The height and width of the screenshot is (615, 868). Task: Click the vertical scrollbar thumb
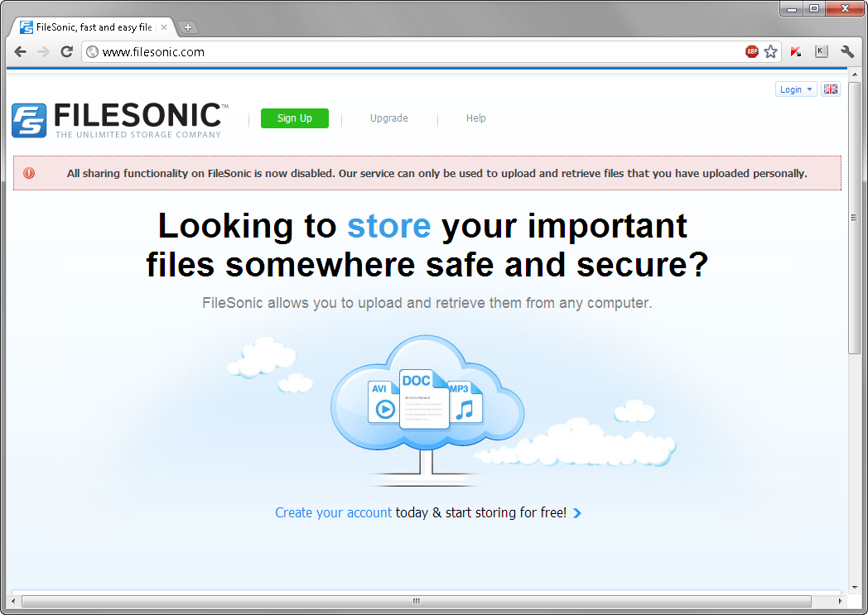point(854,218)
